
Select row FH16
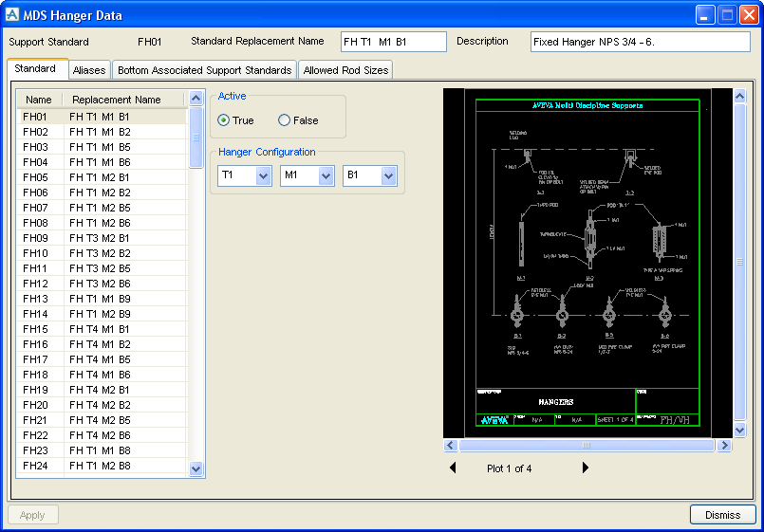coord(102,344)
